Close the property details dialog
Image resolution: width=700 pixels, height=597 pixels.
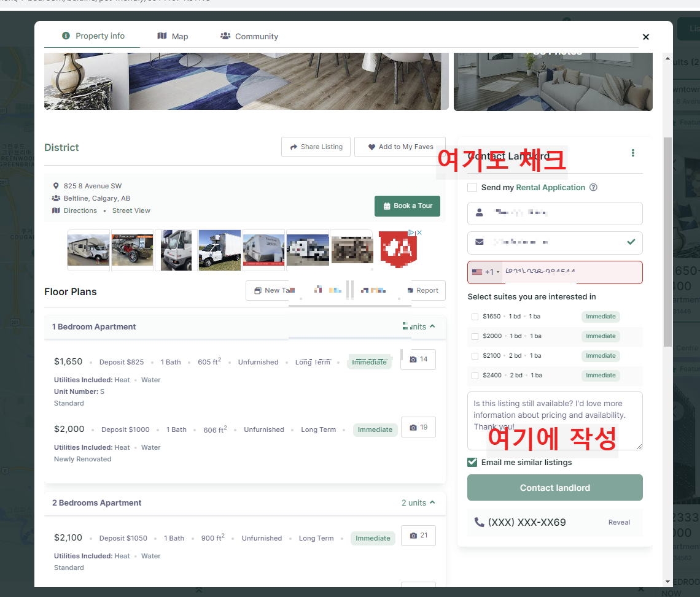(x=645, y=37)
